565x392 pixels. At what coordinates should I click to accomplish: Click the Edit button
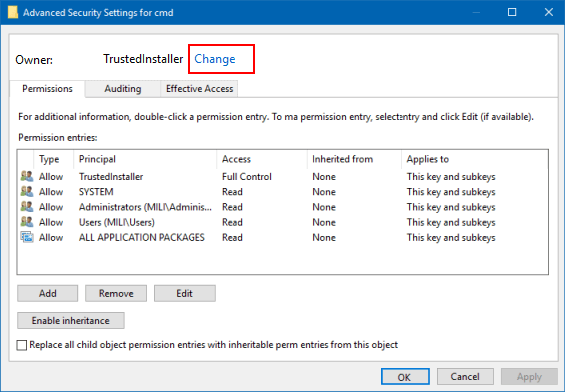185,293
